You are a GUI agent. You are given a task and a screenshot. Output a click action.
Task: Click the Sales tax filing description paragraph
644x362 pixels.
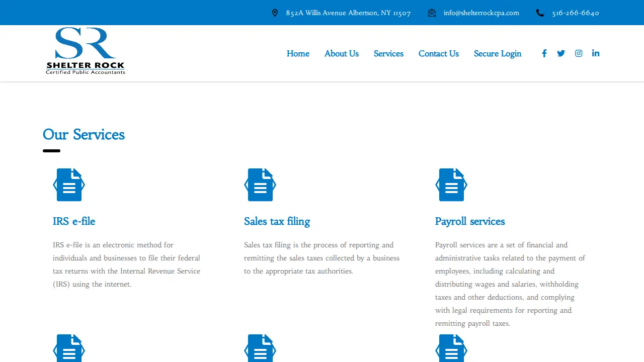pos(321,258)
